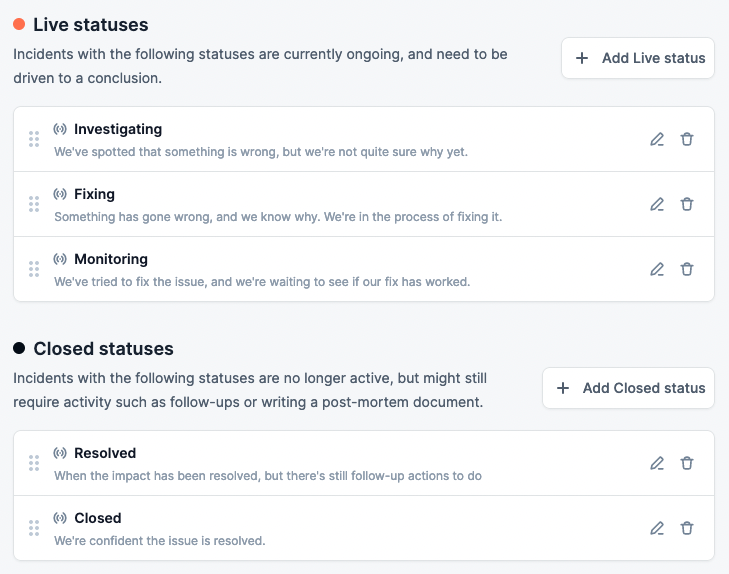Screen dimensions: 729x574
Task: Edit the Monitoring status
Action: tap(657, 269)
